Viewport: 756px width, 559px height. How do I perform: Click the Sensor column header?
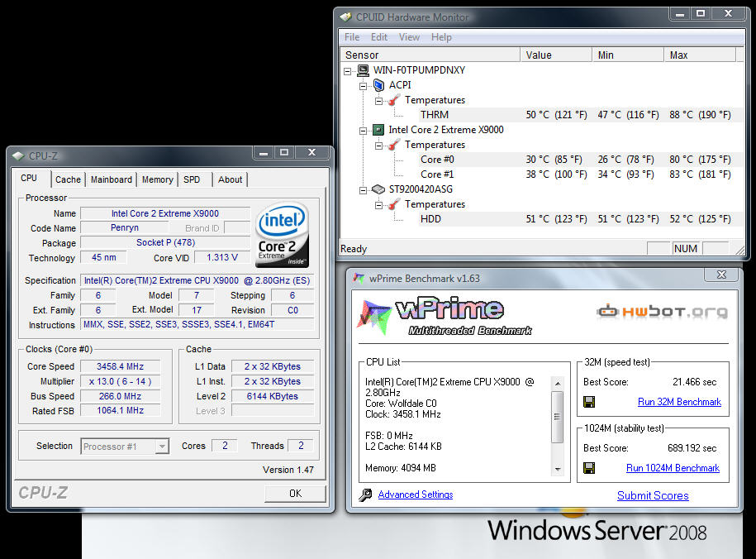[430, 55]
